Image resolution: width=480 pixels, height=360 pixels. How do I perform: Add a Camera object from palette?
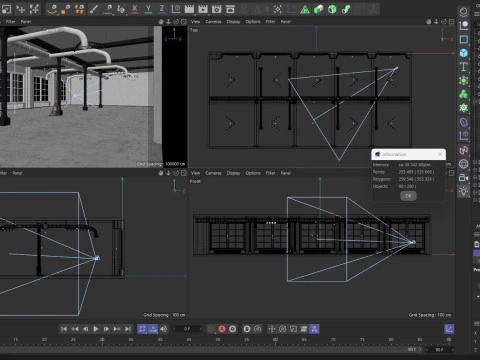[x=463, y=177]
